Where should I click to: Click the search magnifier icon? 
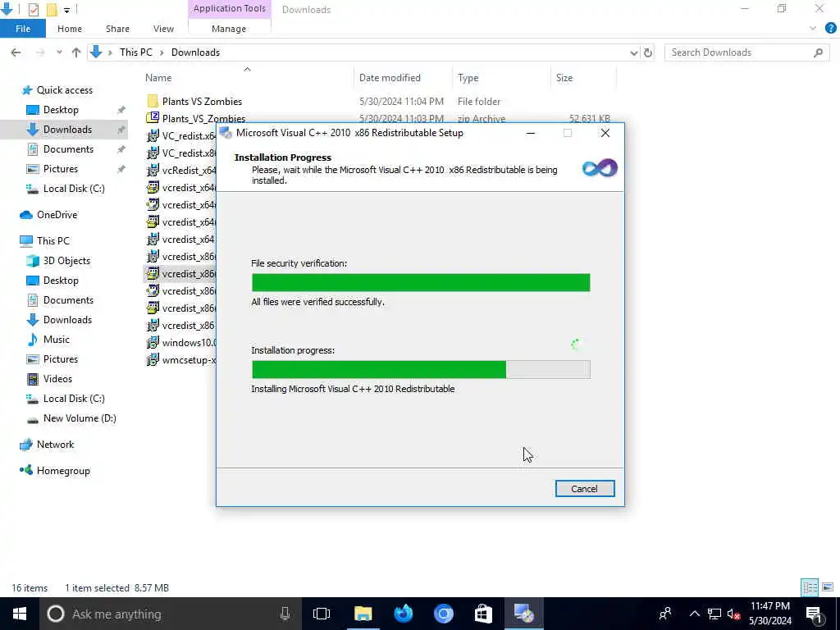(x=818, y=52)
